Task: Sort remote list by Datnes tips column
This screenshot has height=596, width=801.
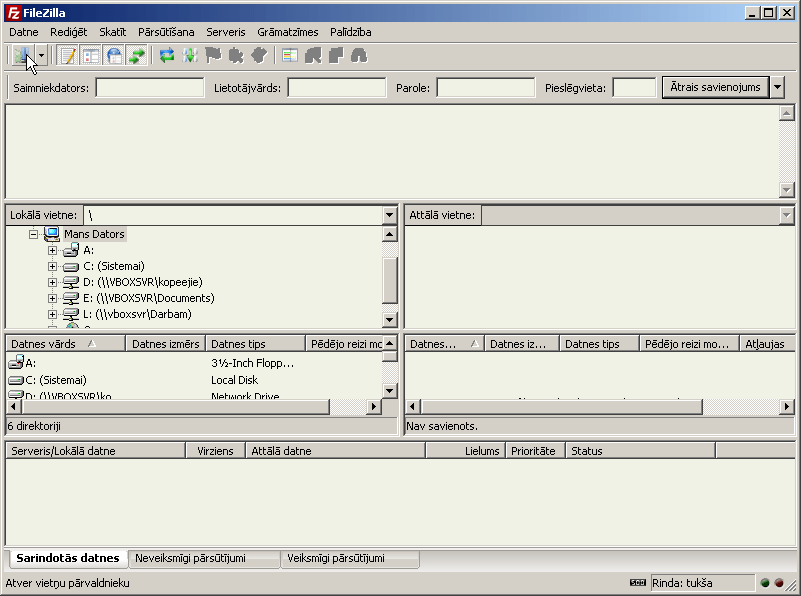Action: [x=599, y=344]
